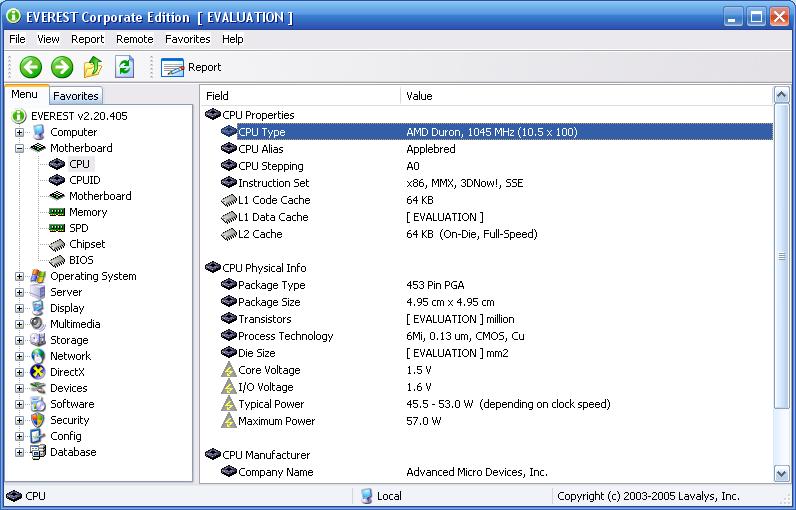Open the Favorites menu in menu bar
Screen dimensions: 796x510
[188, 39]
